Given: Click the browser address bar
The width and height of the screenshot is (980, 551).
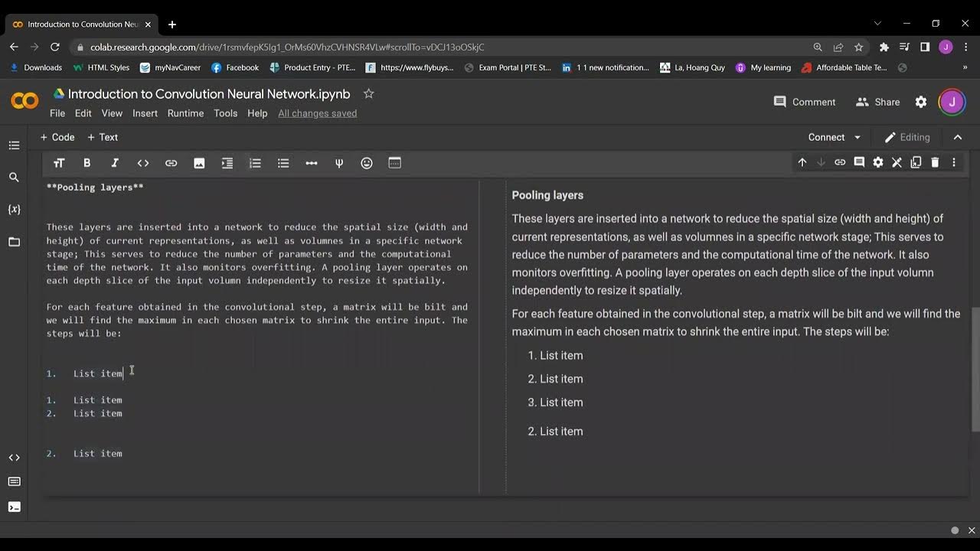Looking at the screenshot, I should [440, 47].
